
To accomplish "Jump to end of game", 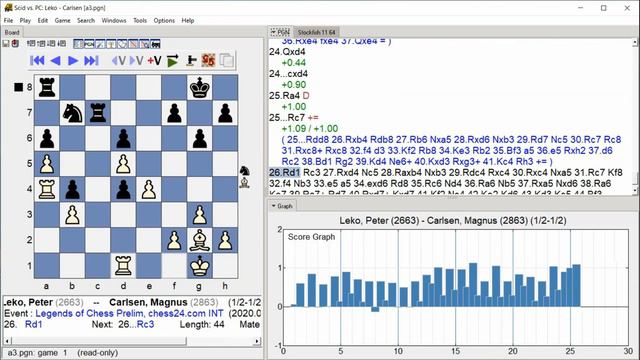I will 91,60.
